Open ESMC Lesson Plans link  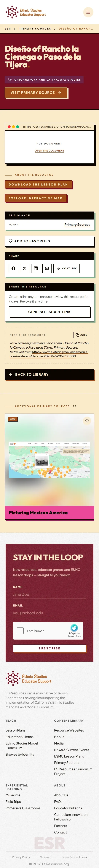(69, 756)
